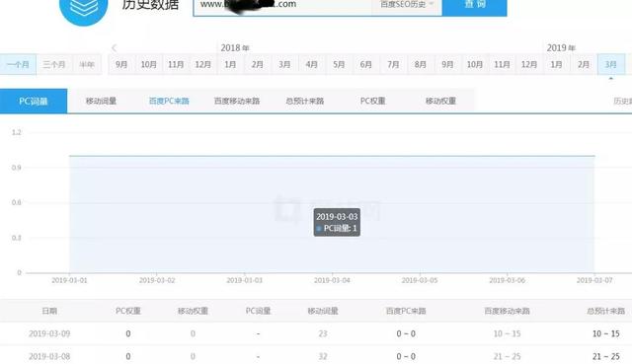Switch to the PC权重 tab above chart

coord(373,101)
